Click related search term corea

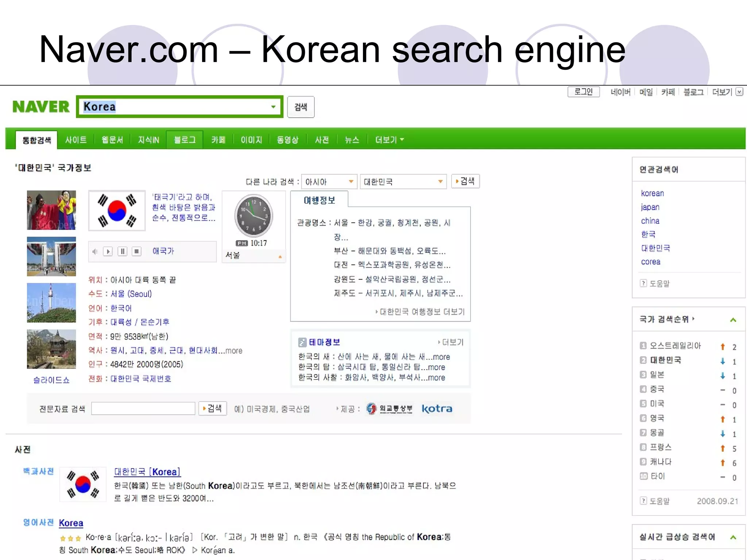651,262
